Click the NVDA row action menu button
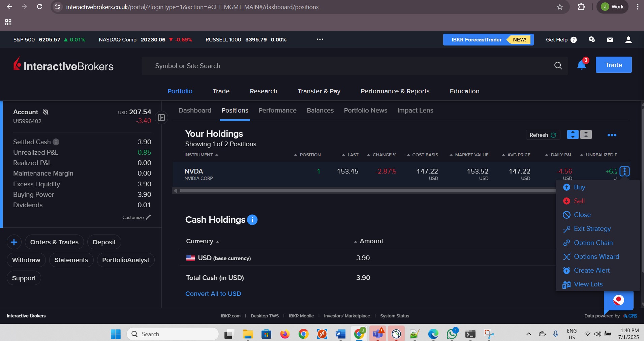Screen dimensions: 644x341 tap(624, 171)
